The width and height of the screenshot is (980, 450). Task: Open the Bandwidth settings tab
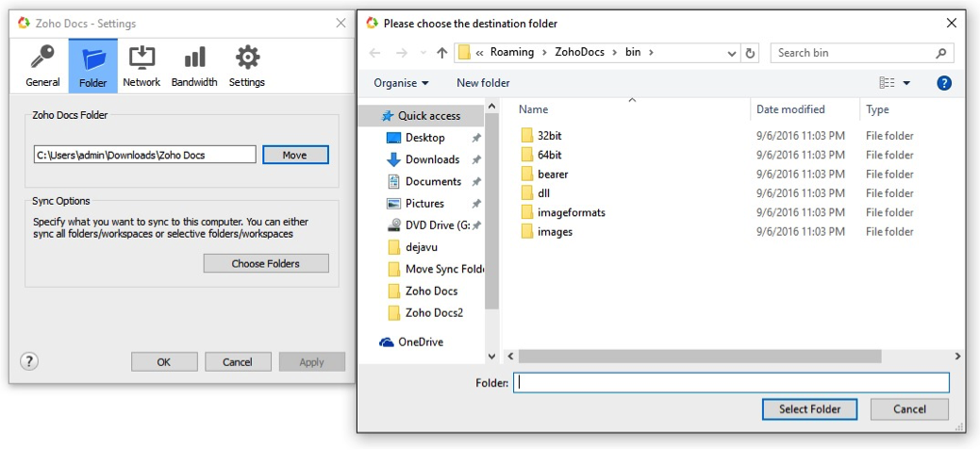tap(194, 65)
